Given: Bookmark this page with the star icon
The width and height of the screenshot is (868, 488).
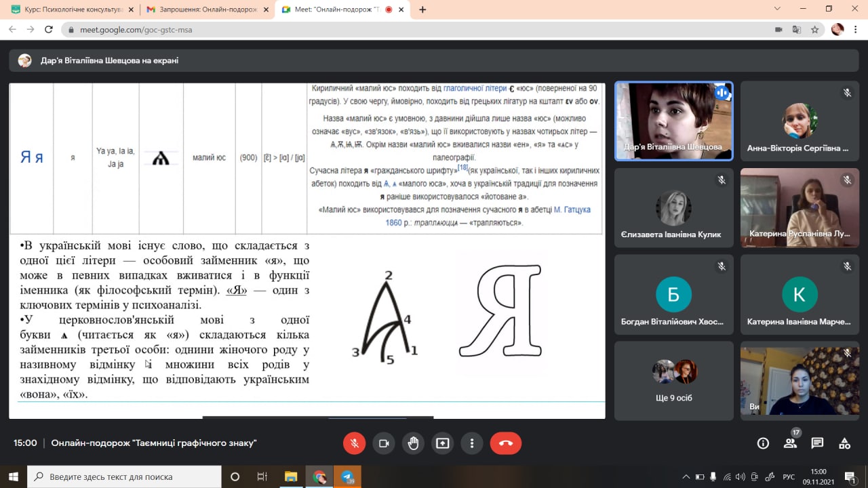Looking at the screenshot, I should [814, 30].
